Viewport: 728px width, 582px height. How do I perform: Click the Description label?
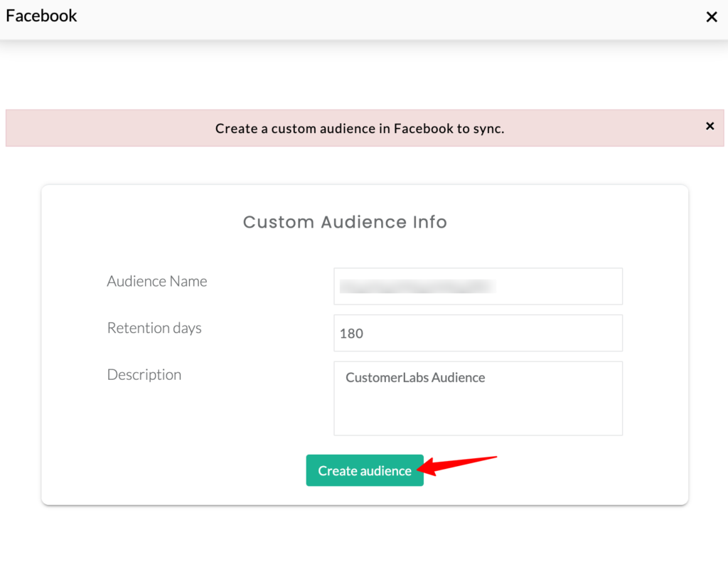(x=144, y=374)
